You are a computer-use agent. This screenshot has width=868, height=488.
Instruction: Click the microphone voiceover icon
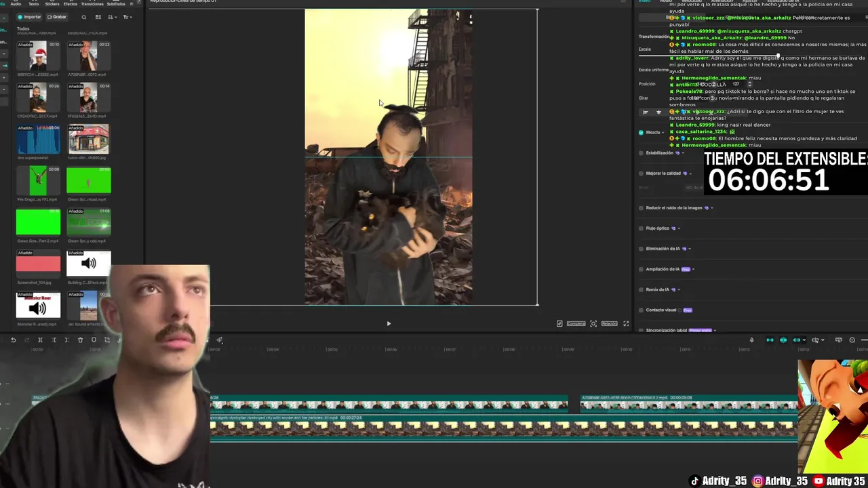[x=751, y=340]
